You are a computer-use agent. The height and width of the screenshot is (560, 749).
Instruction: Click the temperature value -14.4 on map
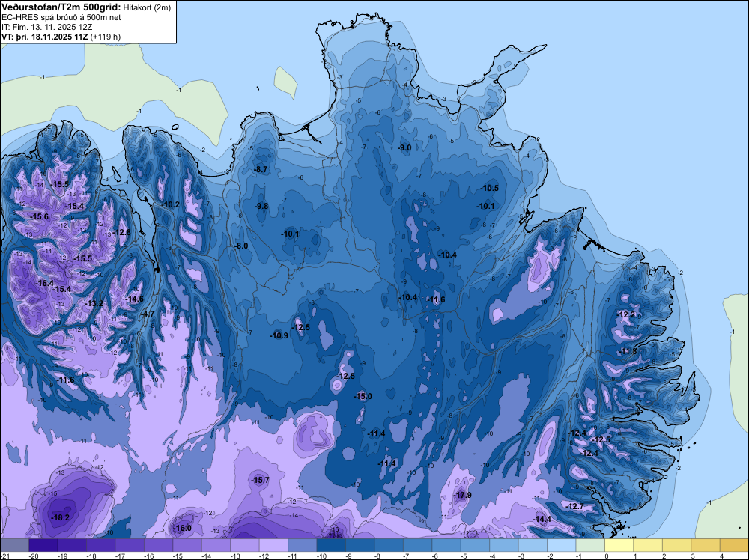542,520
